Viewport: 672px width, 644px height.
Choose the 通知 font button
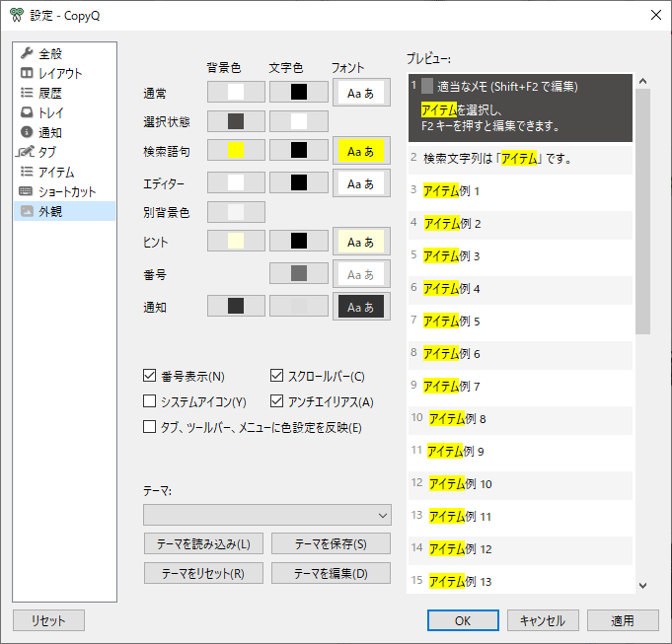tap(361, 306)
